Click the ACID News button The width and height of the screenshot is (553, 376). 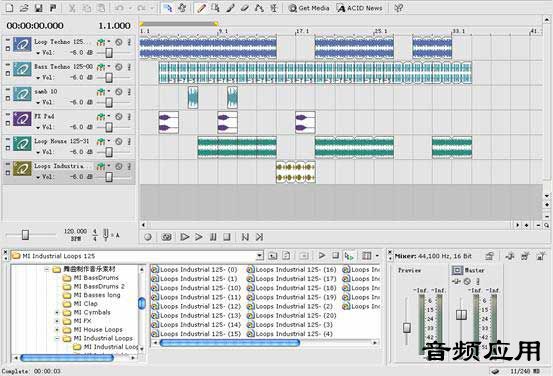click(360, 8)
